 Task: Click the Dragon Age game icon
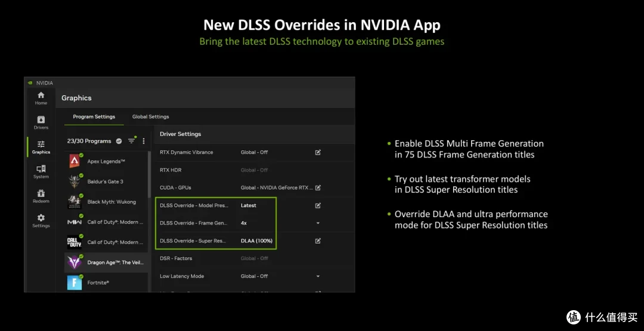[75, 262]
